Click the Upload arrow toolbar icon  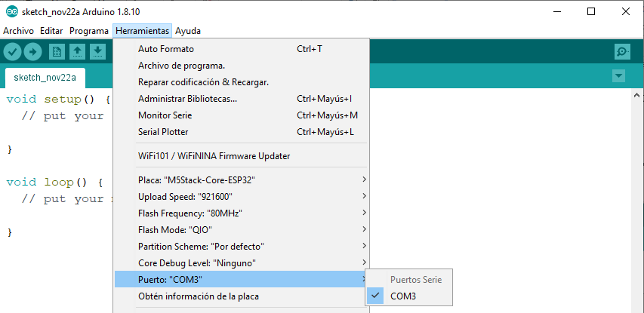point(33,52)
